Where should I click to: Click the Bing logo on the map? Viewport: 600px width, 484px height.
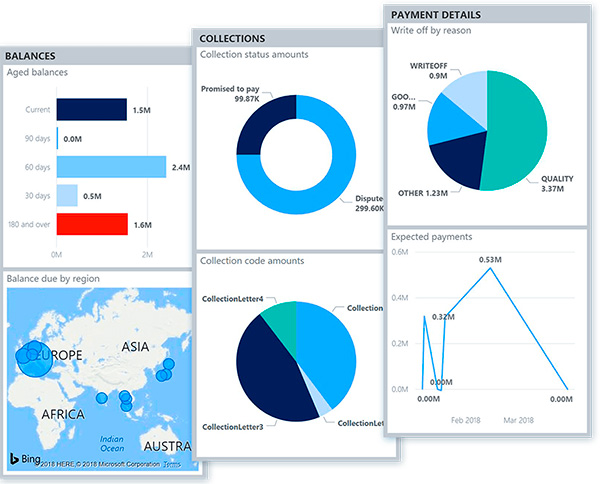click(26, 458)
